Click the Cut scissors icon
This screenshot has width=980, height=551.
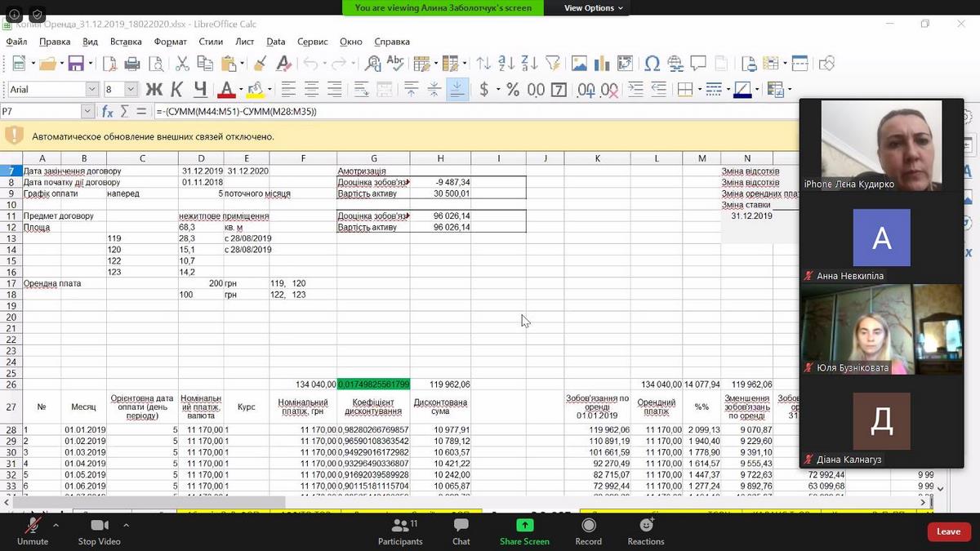(183, 64)
